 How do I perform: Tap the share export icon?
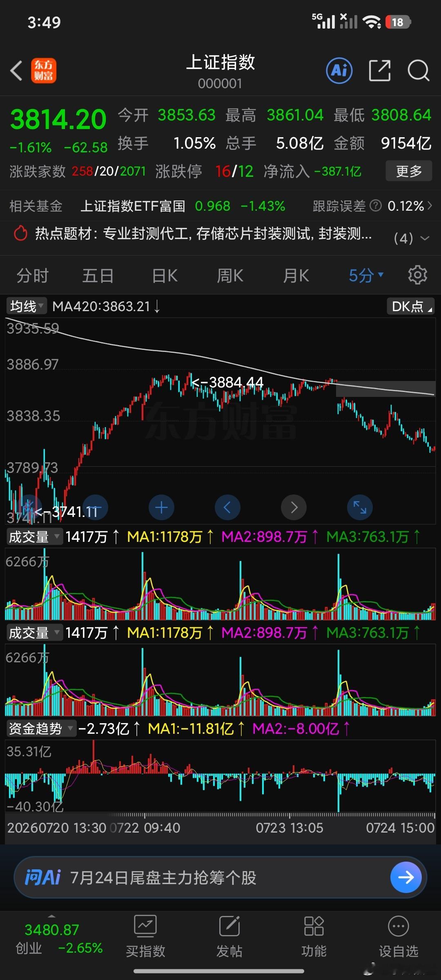(x=380, y=71)
